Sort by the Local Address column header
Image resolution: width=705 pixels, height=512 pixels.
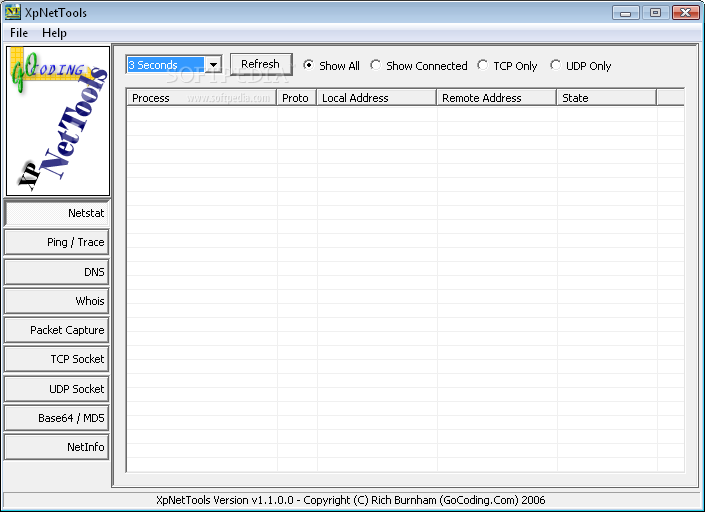pos(377,98)
